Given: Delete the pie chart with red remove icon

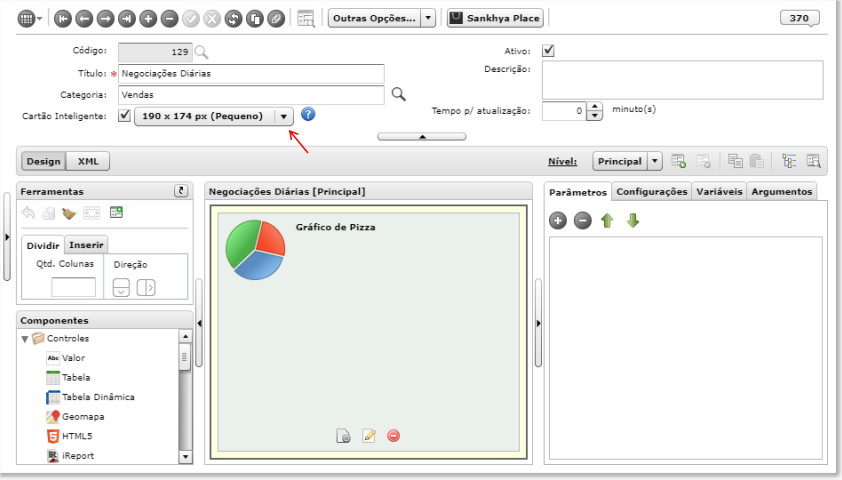Looking at the screenshot, I should click(x=394, y=435).
